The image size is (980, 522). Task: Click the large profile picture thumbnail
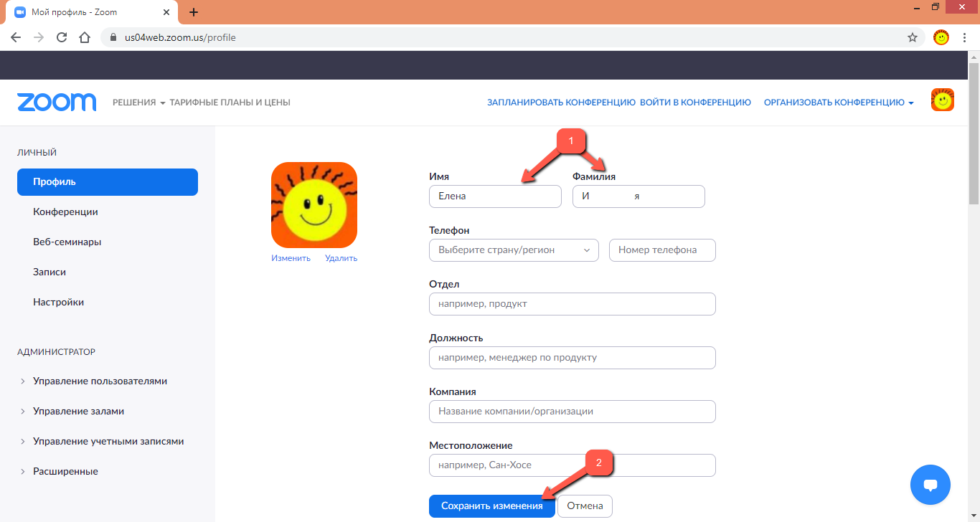[314, 205]
